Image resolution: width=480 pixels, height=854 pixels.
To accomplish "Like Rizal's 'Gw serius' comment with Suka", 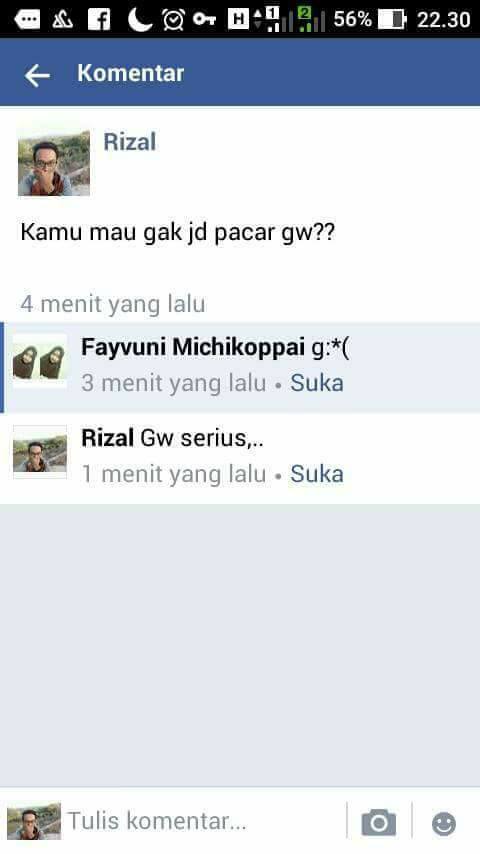I will tap(317, 474).
